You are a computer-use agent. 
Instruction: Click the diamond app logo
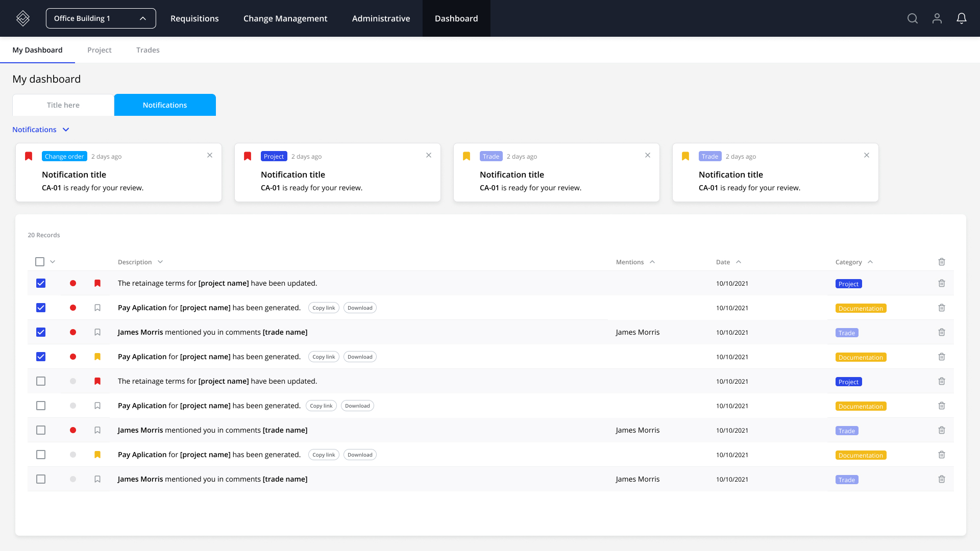pyautogui.click(x=23, y=18)
